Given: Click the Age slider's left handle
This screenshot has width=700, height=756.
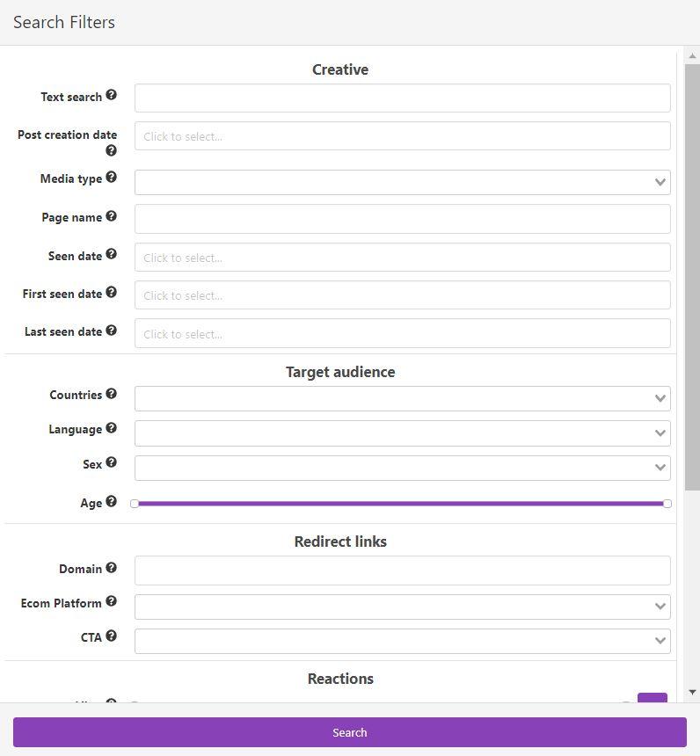Looking at the screenshot, I should [x=135, y=504].
